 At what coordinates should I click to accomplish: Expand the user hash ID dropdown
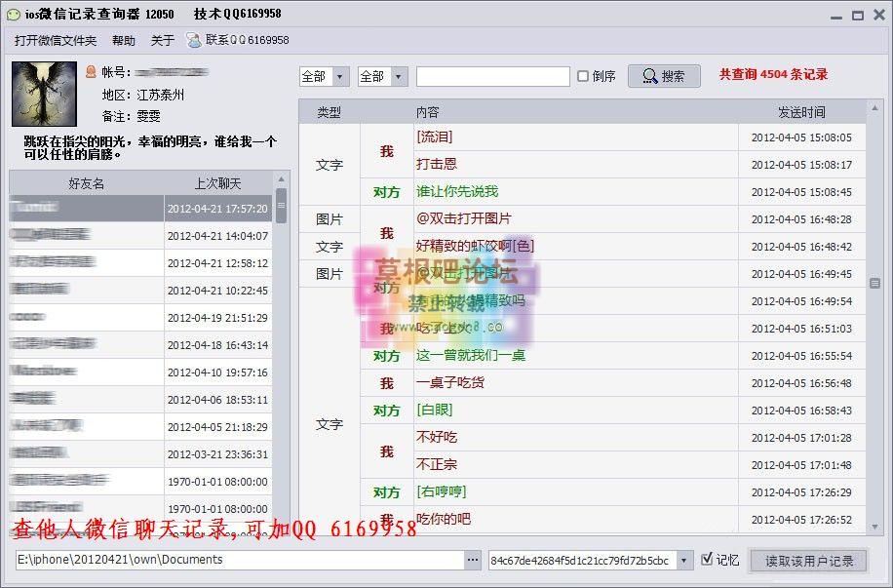click(683, 560)
